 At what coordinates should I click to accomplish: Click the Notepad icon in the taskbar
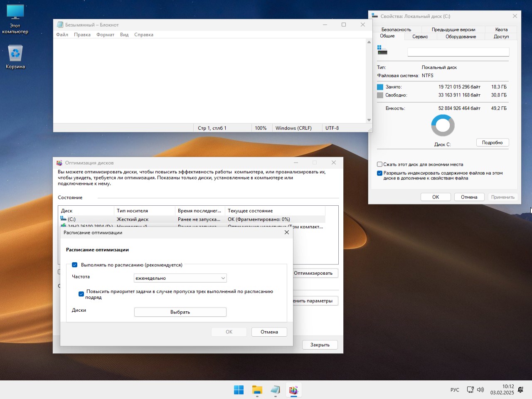pos(275,390)
